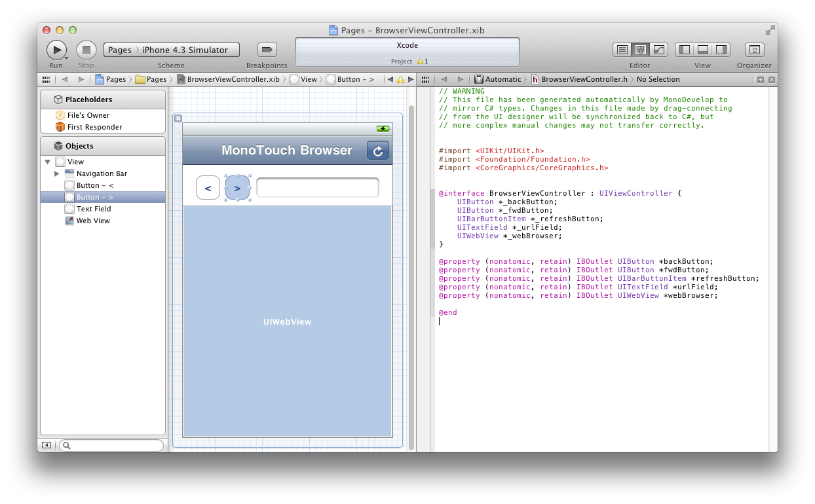The width and height of the screenshot is (815, 504).
Task: Show the utilities pane
Action: 721,50
